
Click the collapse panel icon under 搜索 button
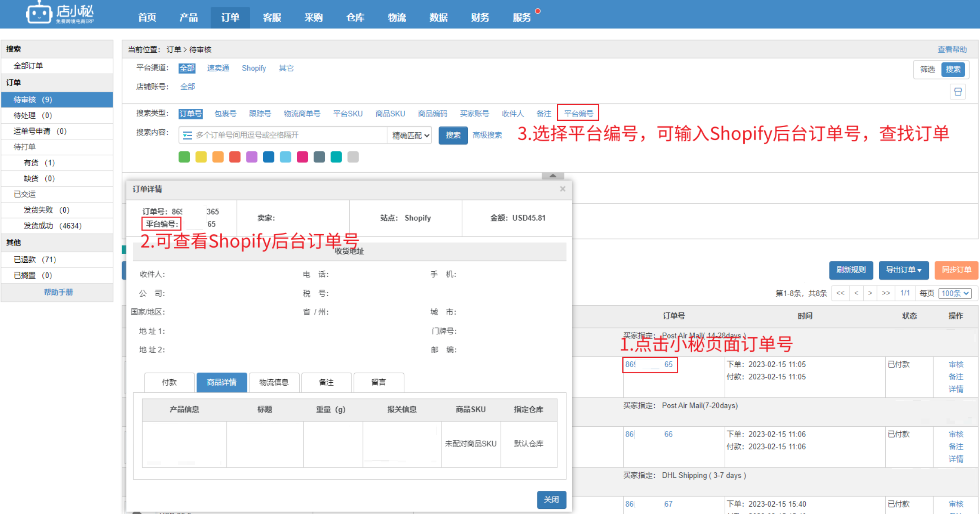(x=958, y=92)
